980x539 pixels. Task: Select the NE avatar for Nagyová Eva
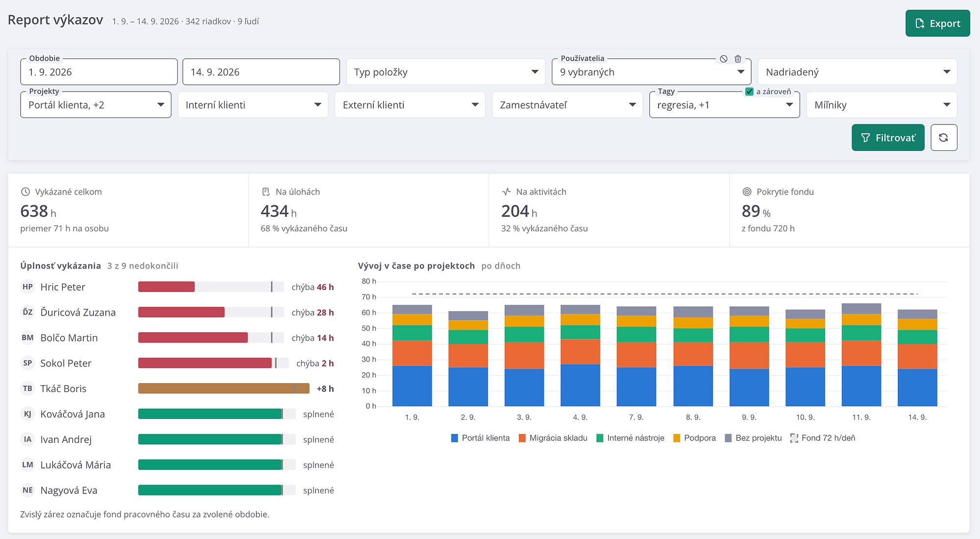click(28, 491)
